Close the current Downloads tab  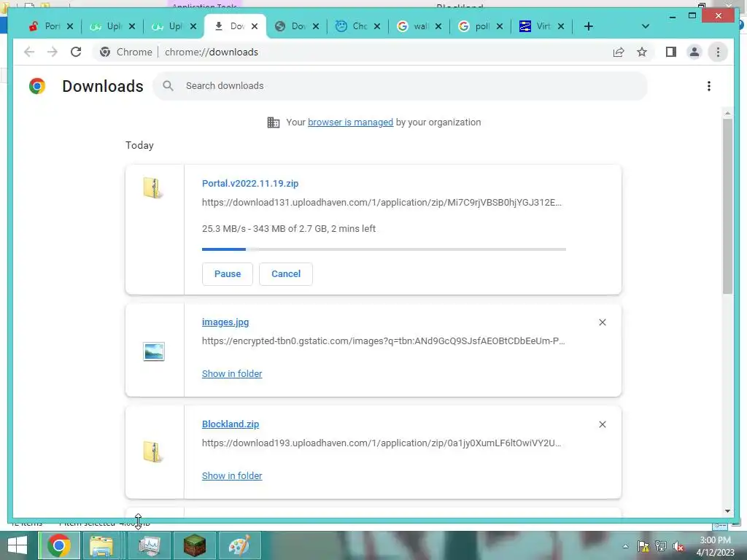(255, 26)
